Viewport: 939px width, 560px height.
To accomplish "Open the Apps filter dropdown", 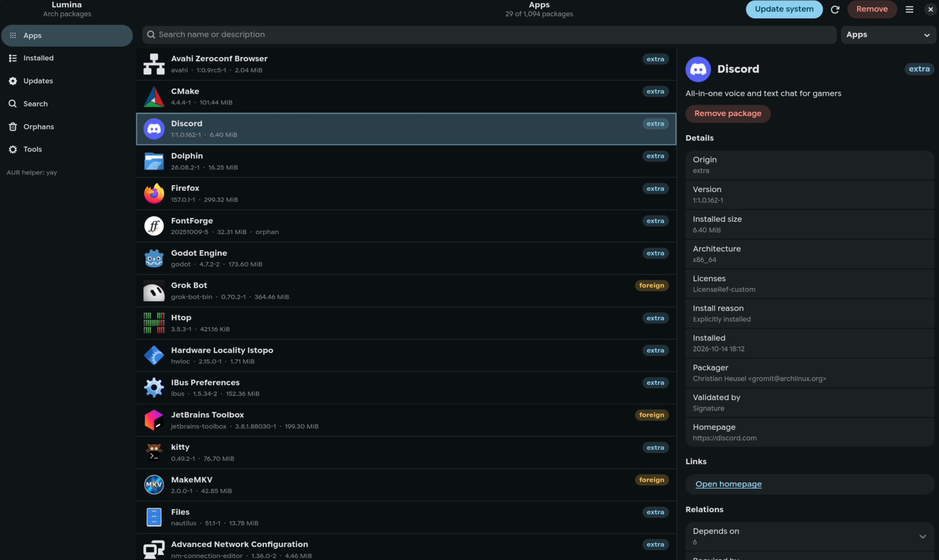I will 888,35.
